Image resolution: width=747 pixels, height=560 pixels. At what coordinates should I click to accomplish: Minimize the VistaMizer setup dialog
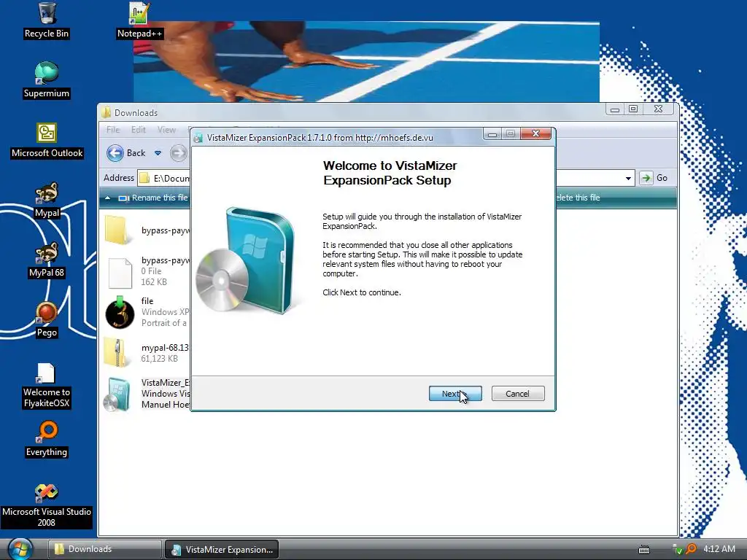coord(492,134)
